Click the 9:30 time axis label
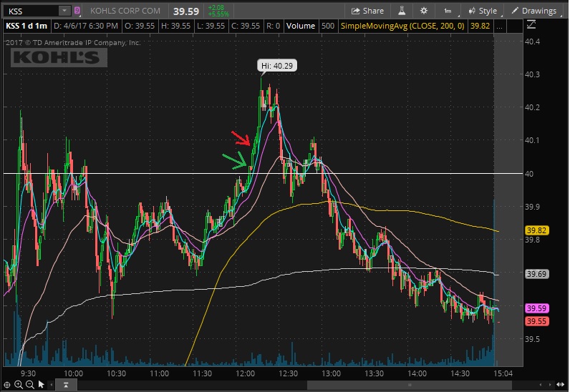Screen dimensions: 570x392 (x=29, y=373)
